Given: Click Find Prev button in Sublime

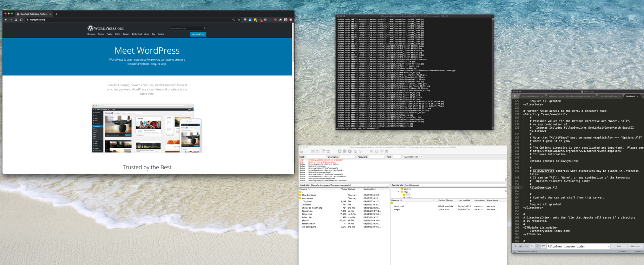Looking at the screenshot, I should click(x=636, y=246).
